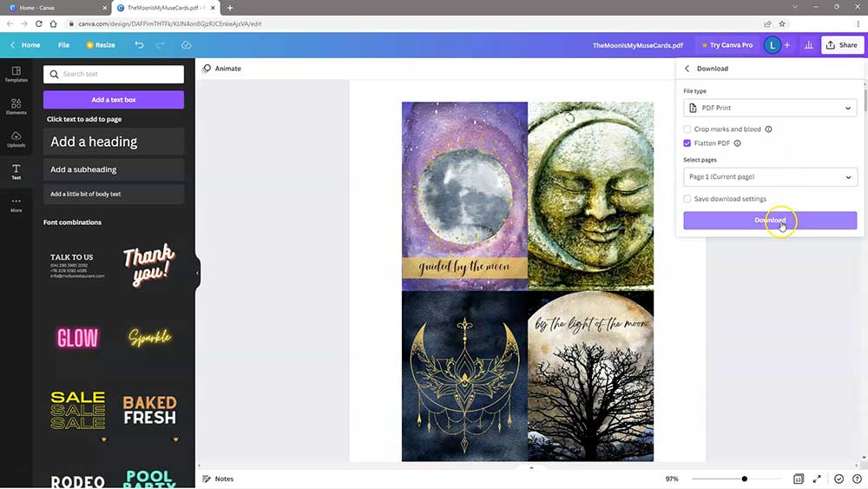Image resolution: width=868 pixels, height=489 pixels.
Task: Click info icon beside Flatten PDF
Action: click(737, 143)
